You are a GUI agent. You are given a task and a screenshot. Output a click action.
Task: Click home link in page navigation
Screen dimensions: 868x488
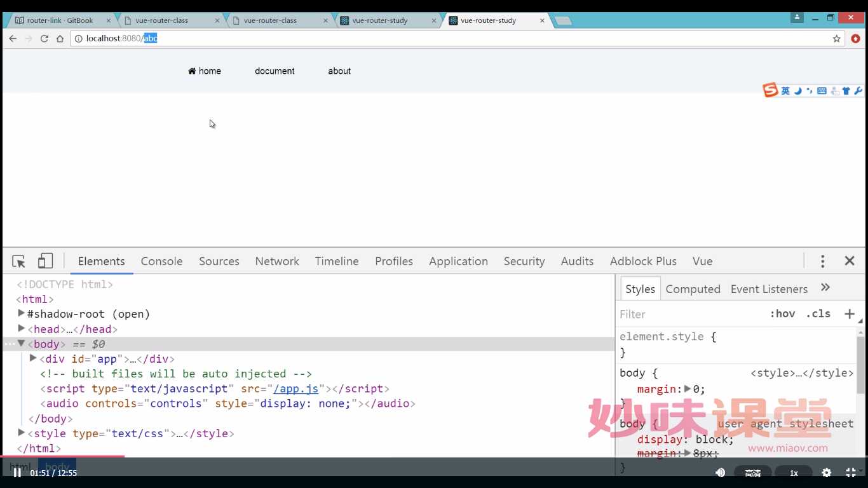click(205, 71)
